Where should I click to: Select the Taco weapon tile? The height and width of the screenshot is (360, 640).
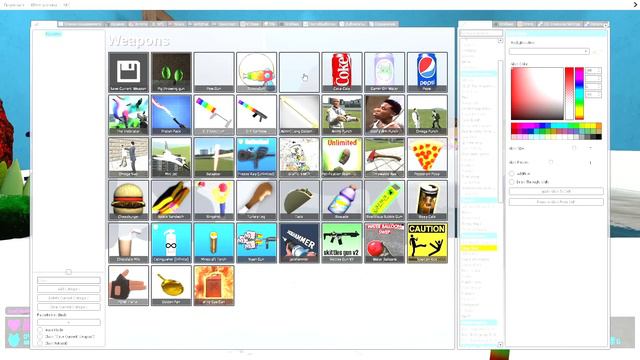click(299, 200)
